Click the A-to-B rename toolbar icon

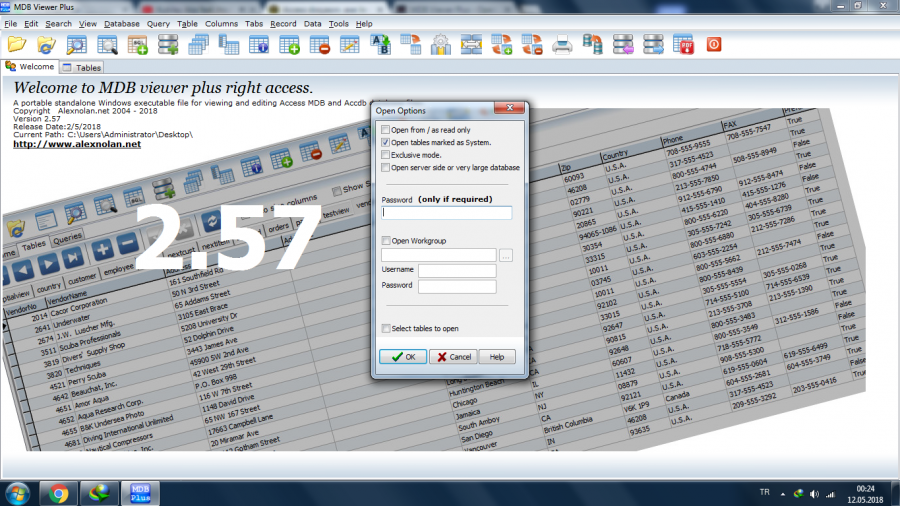coord(381,44)
